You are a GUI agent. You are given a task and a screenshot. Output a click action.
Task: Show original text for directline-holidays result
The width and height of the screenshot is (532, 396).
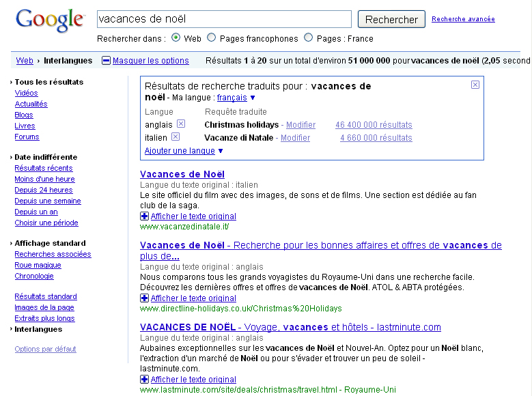pos(193,298)
